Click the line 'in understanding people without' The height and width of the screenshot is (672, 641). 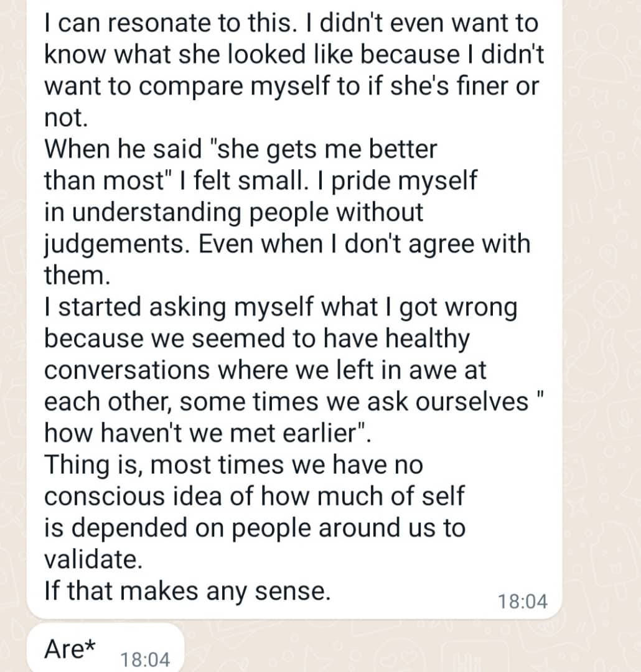click(233, 212)
